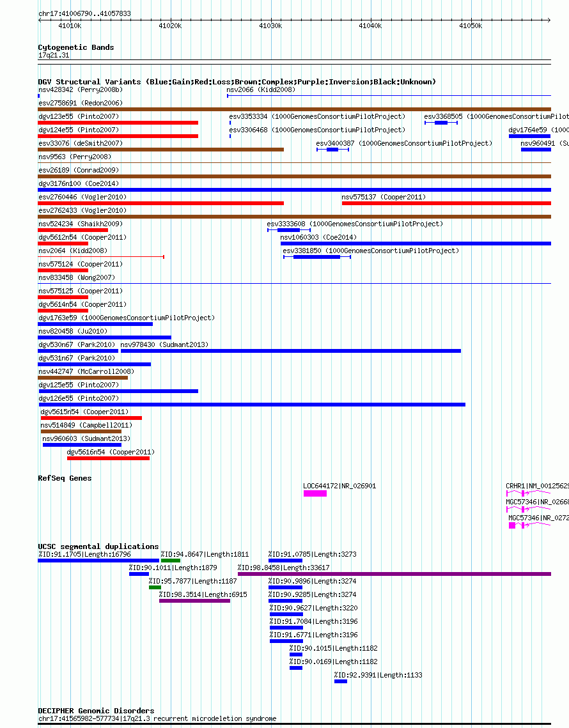Screen dimensions: 569x728
Task: Select the esv33076 (deSmith2007) complex bar
Action: pos(160,150)
